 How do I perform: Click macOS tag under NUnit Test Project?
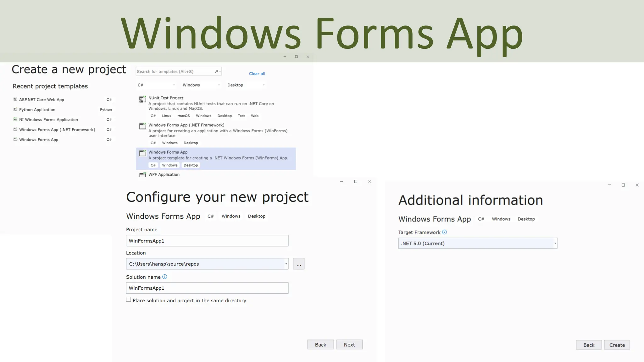[x=184, y=116]
